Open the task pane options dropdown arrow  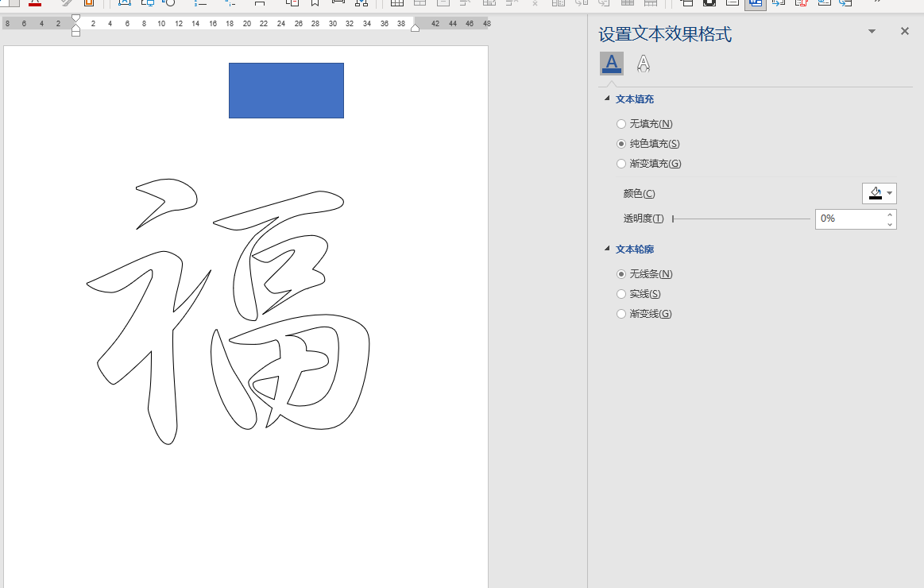(x=872, y=31)
